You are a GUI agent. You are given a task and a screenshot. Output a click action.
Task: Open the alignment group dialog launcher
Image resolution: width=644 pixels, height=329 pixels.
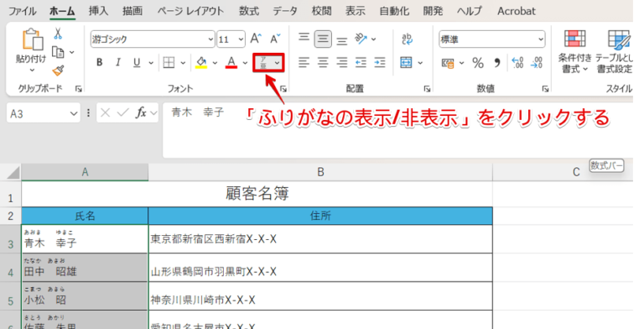click(x=427, y=89)
